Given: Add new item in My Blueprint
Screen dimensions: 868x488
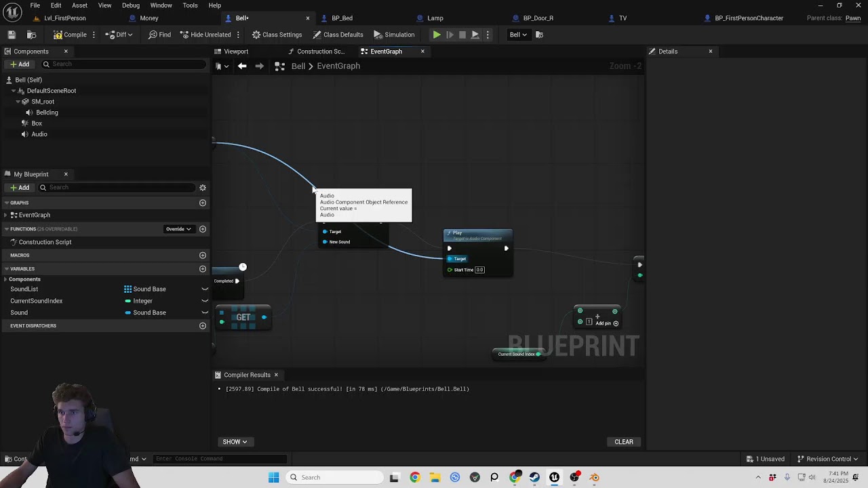Looking at the screenshot, I should (x=19, y=188).
